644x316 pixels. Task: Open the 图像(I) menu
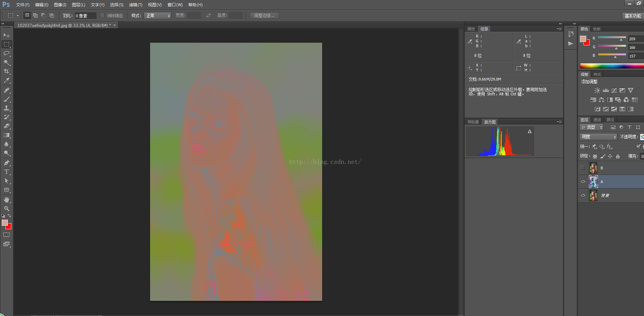click(x=60, y=5)
